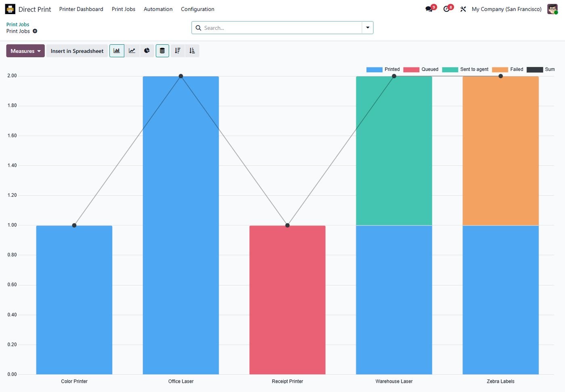Open the debug tools wrench icon
The height and width of the screenshot is (392, 565).
pos(463,9)
